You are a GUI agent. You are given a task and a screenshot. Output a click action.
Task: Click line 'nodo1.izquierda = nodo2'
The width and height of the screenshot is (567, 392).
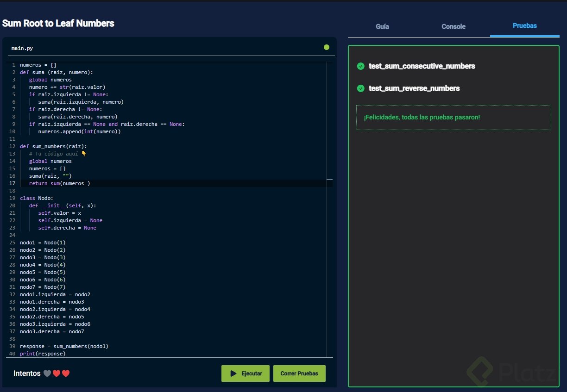pyautogui.click(x=55, y=294)
